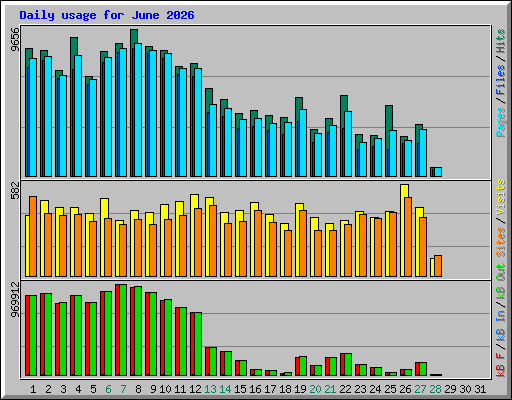Click day label 9 on x-axis
Viewport: 512px width, 400px height.
(x=153, y=389)
